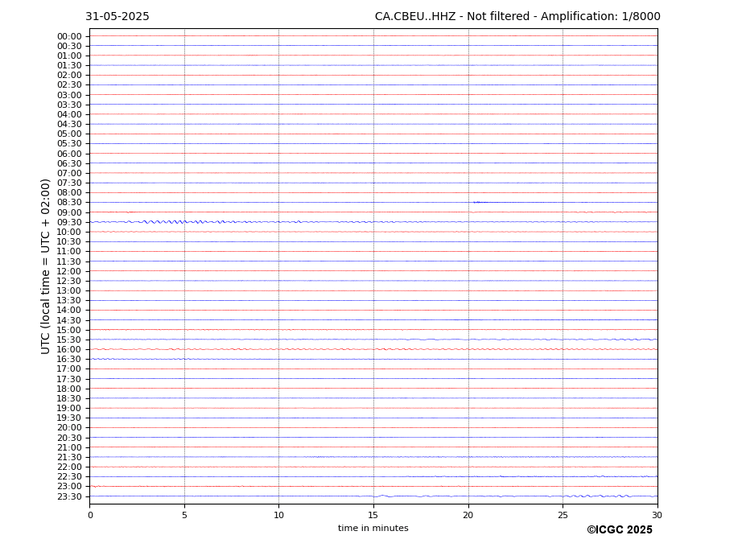Click the 08:30 time row label

(69, 203)
